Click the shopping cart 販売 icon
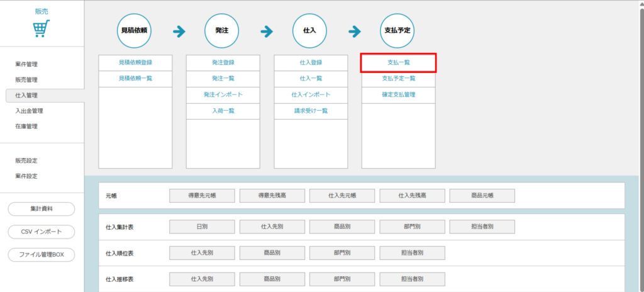This screenshot has height=292, width=644. pos(42,28)
